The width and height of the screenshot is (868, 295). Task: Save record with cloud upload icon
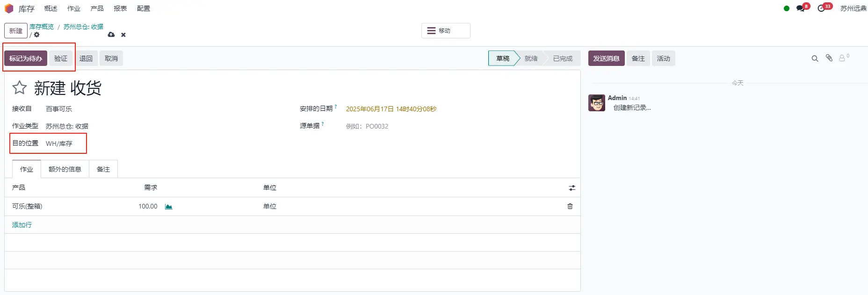[111, 35]
